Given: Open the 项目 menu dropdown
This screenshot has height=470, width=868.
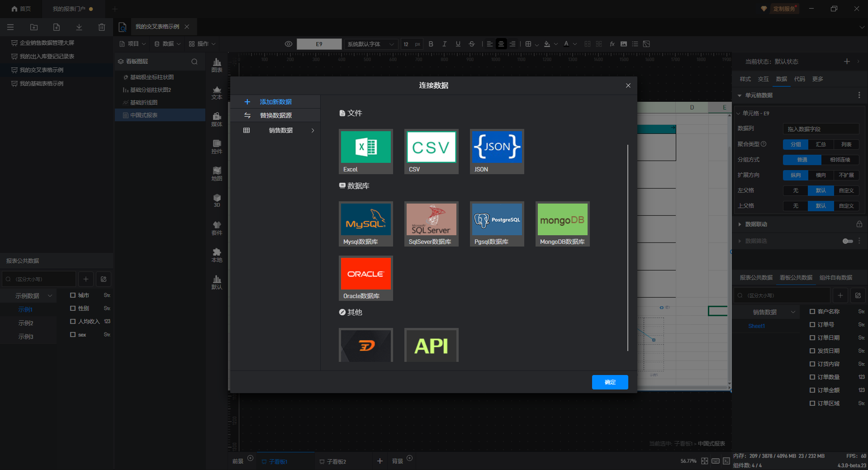Looking at the screenshot, I should pyautogui.click(x=133, y=44).
